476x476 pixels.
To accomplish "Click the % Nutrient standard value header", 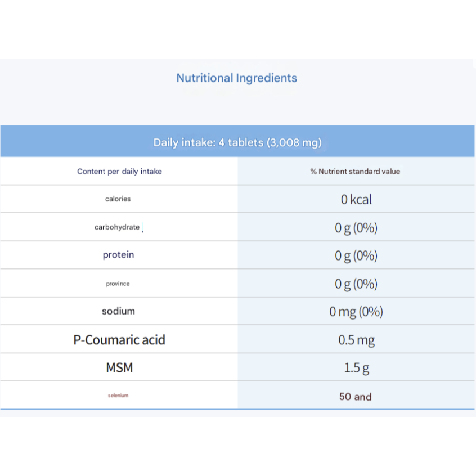I will 355,172.
